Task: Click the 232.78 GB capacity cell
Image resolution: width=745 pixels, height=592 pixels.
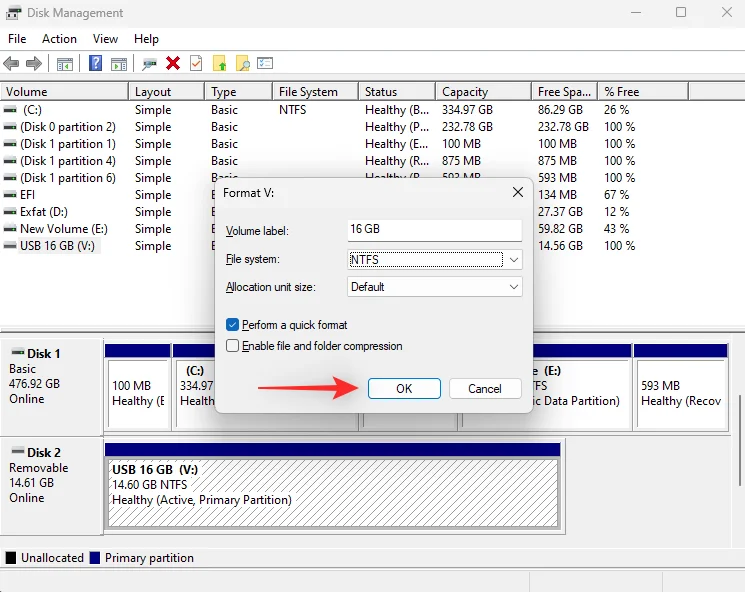Action: [467, 127]
